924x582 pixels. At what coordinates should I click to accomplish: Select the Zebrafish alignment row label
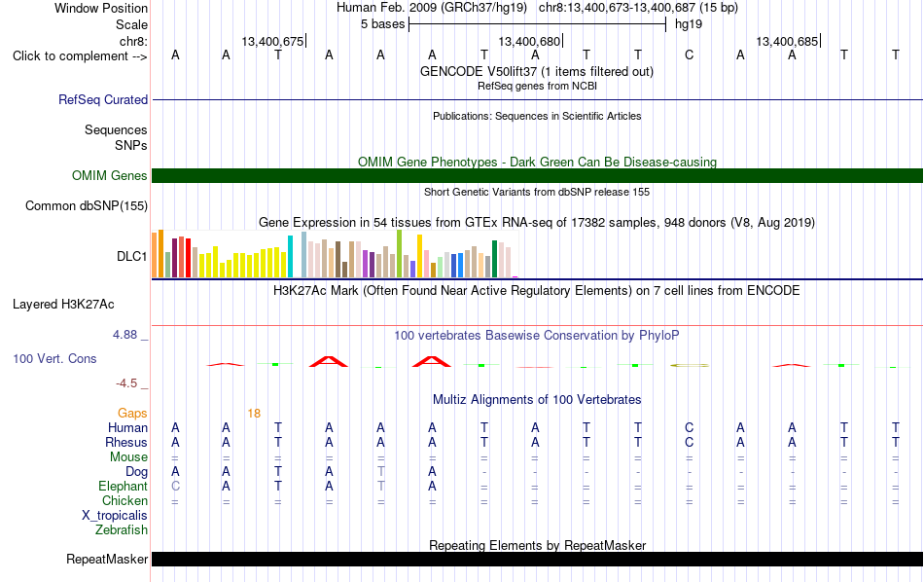pos(122,529)
